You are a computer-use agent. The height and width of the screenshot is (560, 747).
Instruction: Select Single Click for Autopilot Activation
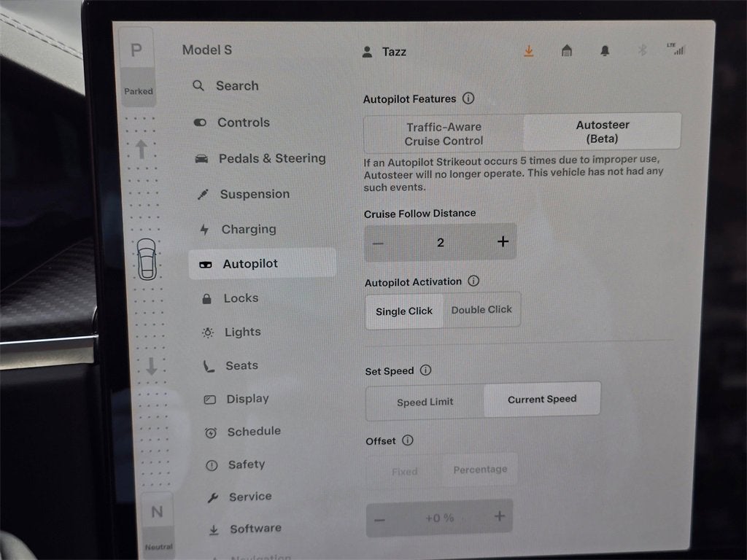coord(403,311)
